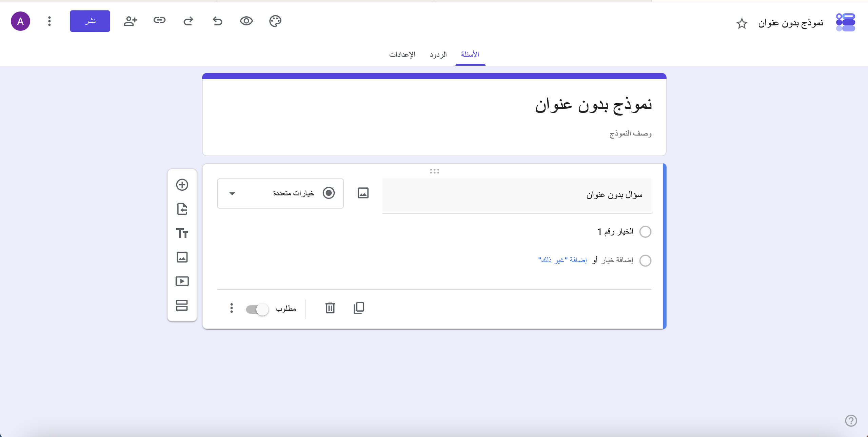Image resolution: width=868 pixels, height=437 pixels.
Task: Click the form description وصف النموذج
Action: (631, 133)
